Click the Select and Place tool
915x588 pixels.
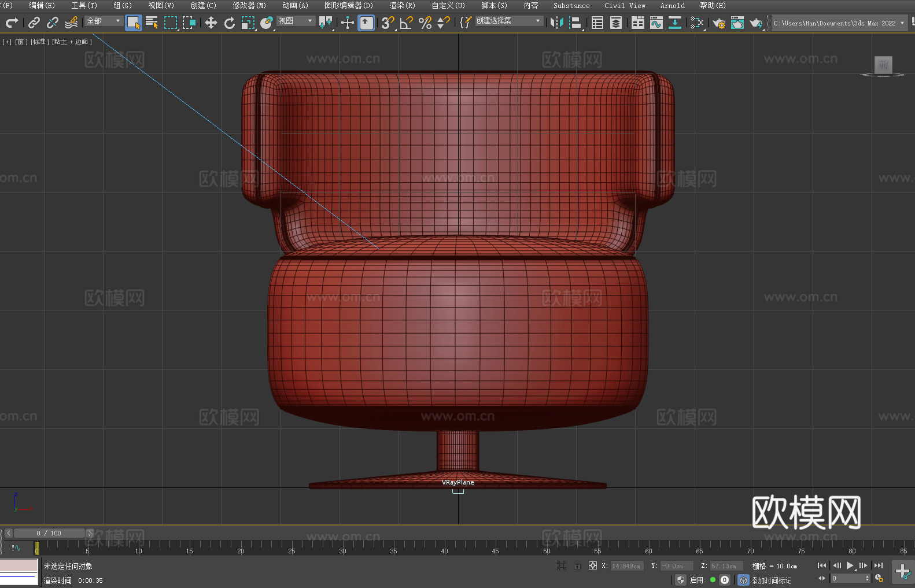tap(267, 23)
